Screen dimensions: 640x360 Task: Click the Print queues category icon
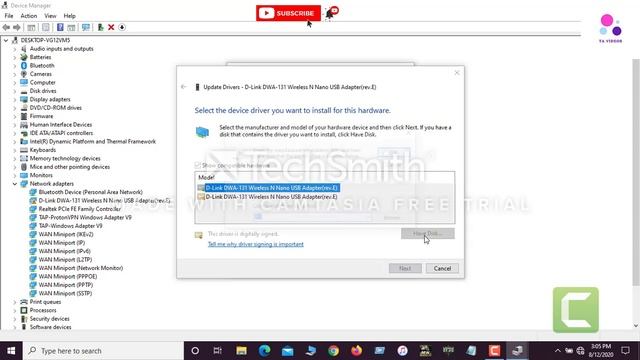point(24,302)
